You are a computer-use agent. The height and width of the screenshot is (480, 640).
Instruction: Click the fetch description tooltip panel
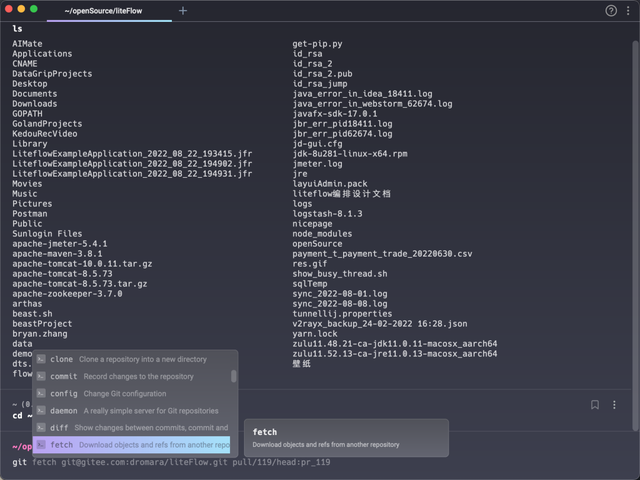[346, 437]
